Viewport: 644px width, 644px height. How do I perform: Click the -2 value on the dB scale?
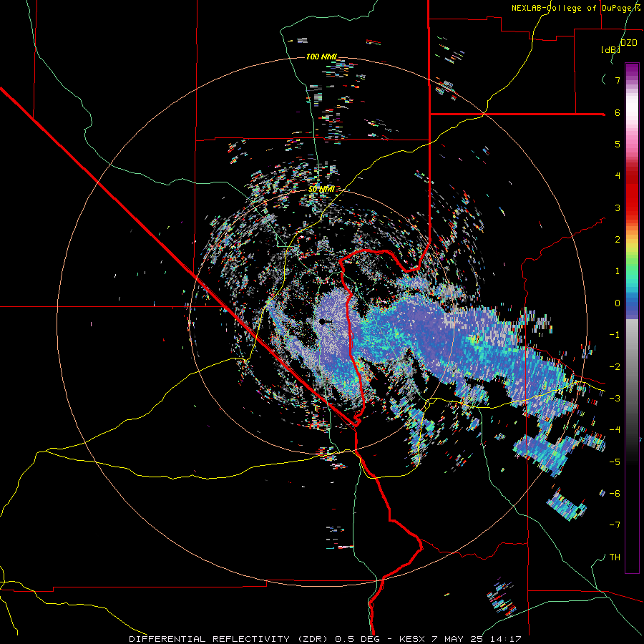tap(615, 367)
